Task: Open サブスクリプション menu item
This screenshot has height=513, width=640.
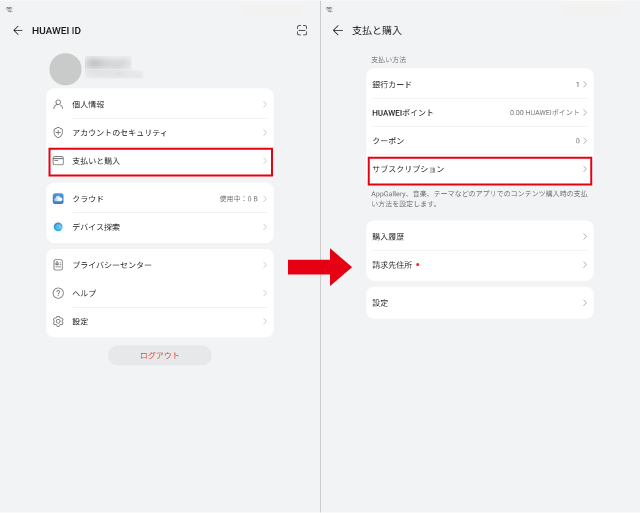Action: click(x=479, y=170)
